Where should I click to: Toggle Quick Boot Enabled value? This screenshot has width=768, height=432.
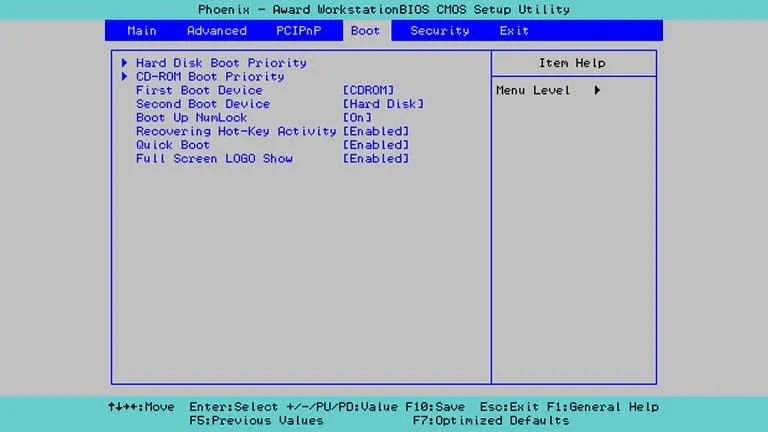[x=375, y=145]
